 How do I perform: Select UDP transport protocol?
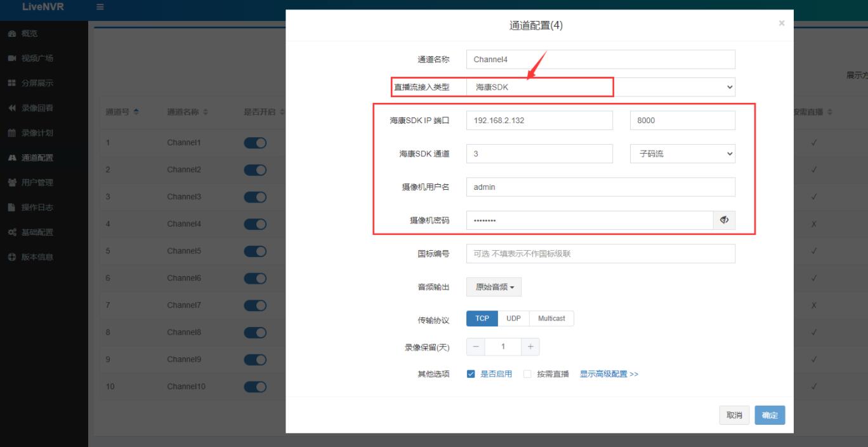pos(514,319)
